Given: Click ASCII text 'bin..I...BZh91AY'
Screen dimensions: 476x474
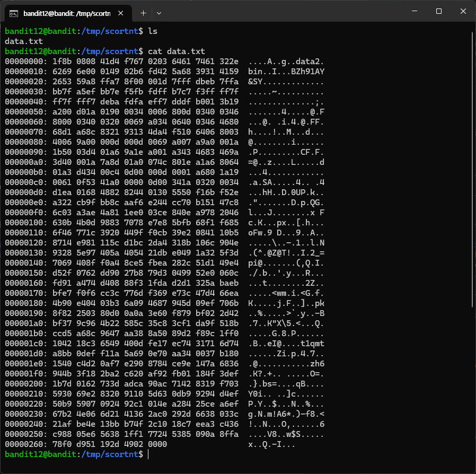Looking at the screenshot, I should (x=286, y=72).
